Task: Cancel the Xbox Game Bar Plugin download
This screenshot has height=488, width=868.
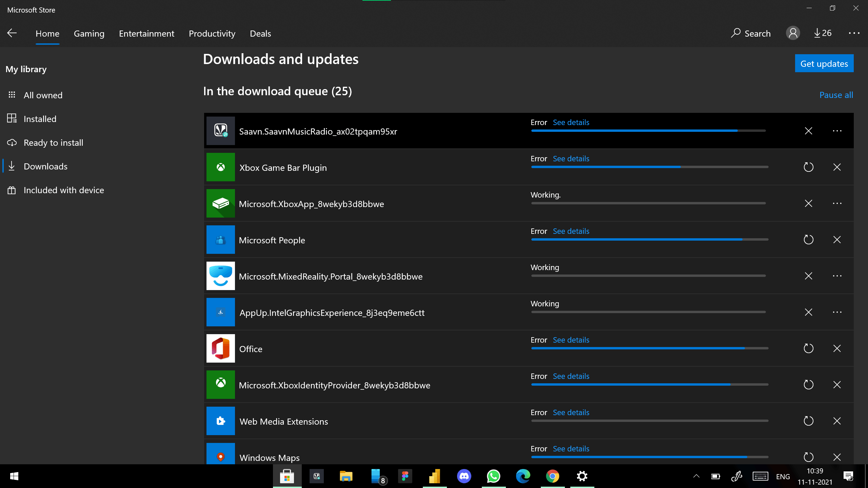Action: point(837,167)
